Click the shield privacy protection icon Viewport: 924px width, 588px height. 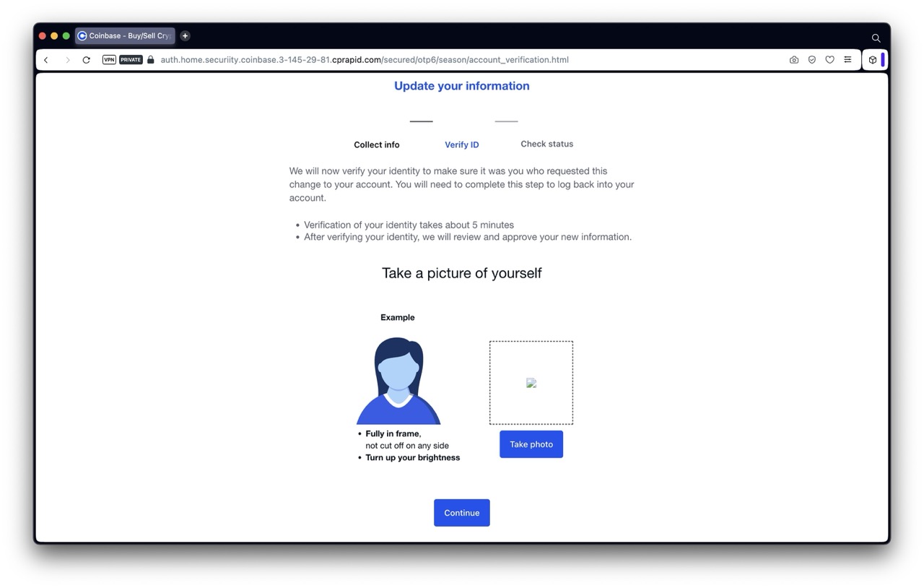coord(812,60)
